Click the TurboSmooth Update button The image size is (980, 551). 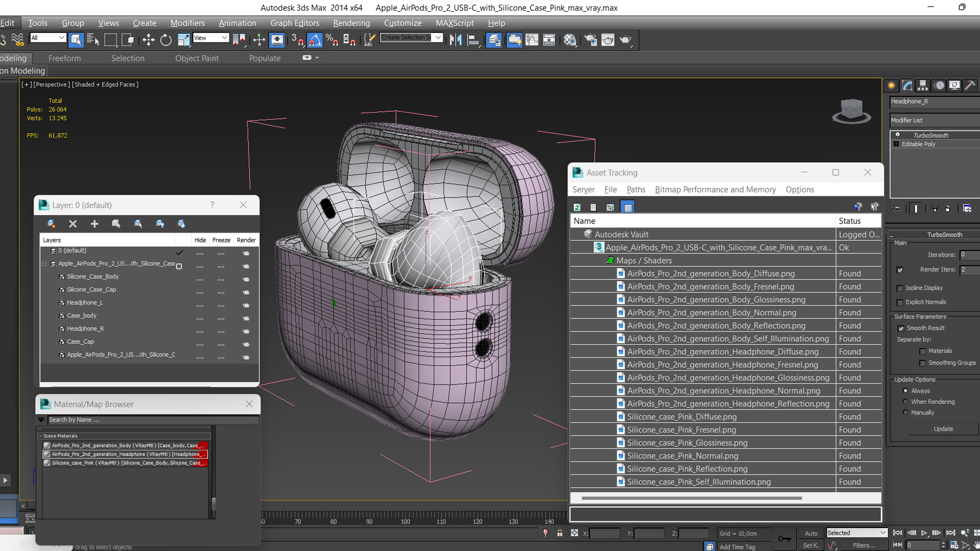tap(943, 429)
